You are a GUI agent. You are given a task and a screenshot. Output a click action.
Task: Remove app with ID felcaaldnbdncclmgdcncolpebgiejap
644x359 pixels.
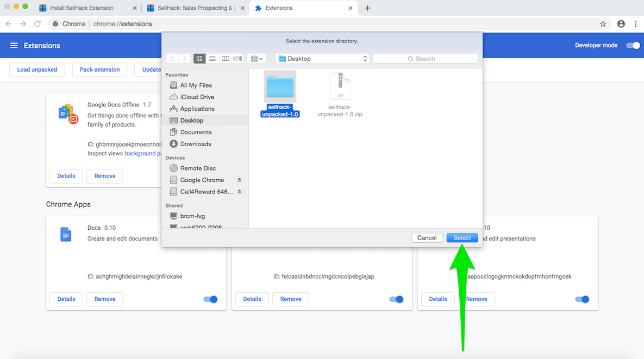coord(291,299)
